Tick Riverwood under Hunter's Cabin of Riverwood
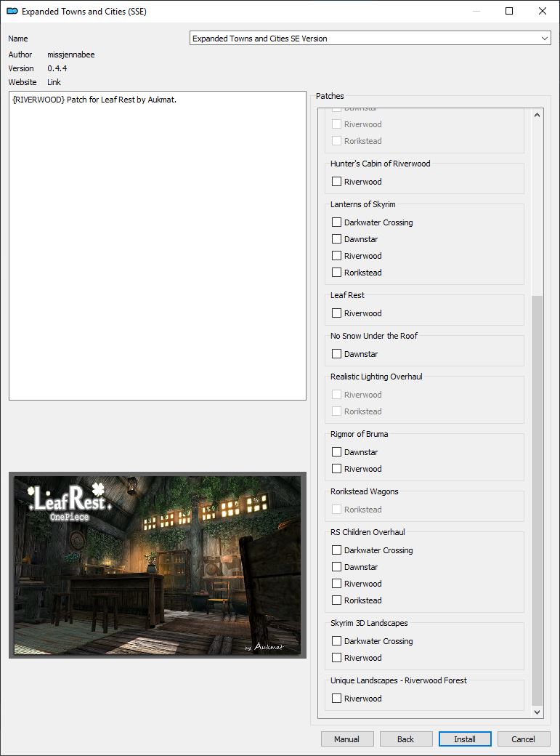The height and width of the screenshot is (756, 560). (x=337, y=182)
